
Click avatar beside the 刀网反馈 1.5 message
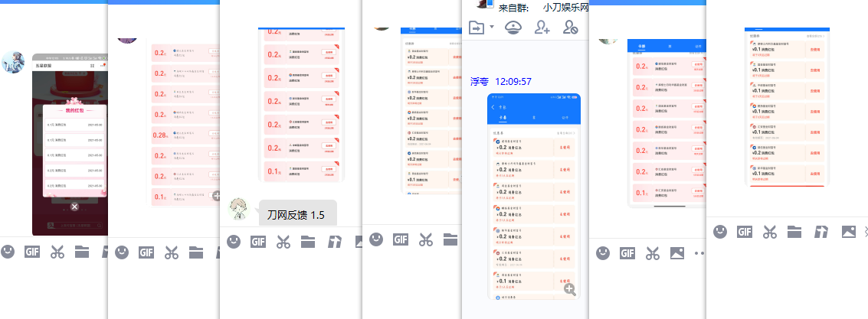[x=238, y=208]
